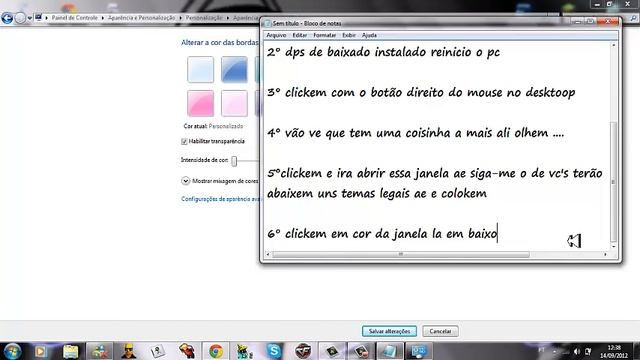
Task: Click the volume speaker tray icon
Action: coord(577,351)
